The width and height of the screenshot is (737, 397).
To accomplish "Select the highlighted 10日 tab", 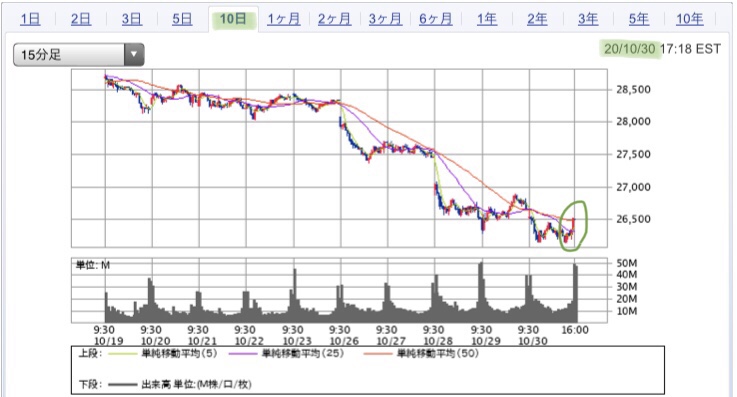I will (233, 19).
